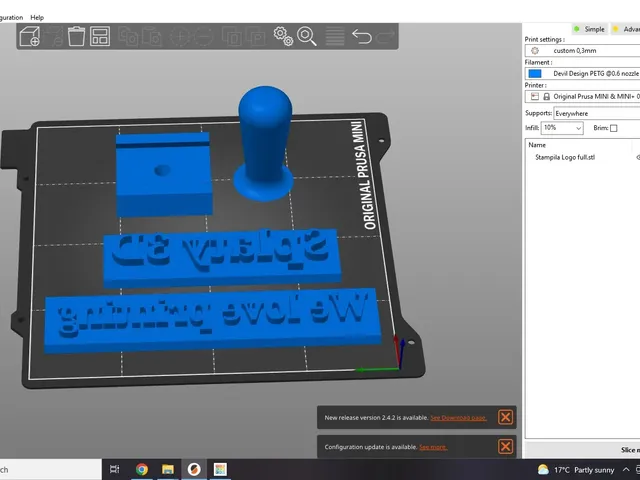Open Filament preset dropdown Devil Design PETG
The image size is (640, 480).
(582, 73)
